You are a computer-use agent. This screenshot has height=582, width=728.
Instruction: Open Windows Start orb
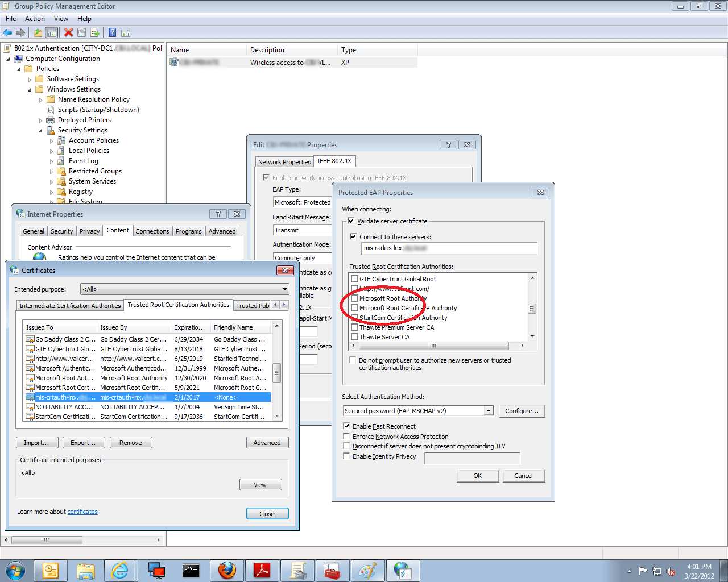tap(15, 570)
